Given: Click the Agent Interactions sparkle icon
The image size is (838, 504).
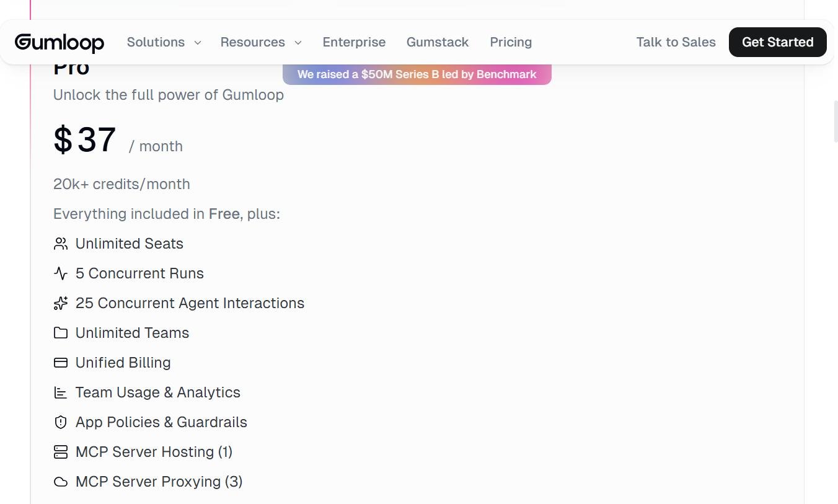Looking at the screenshot, I should [61, 303].
